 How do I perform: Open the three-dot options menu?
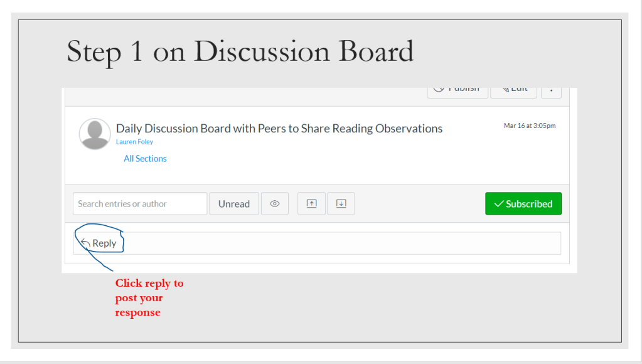coord(551,90)
